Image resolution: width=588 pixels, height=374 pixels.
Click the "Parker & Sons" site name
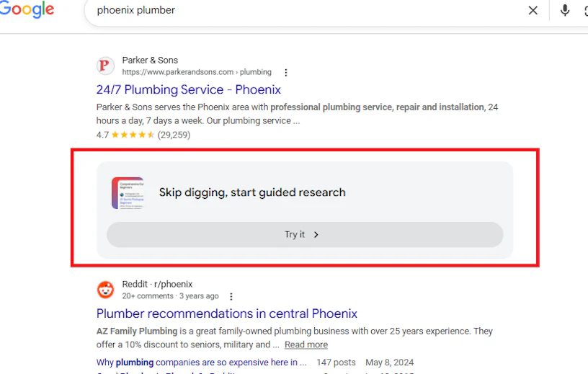coord(150,61)
